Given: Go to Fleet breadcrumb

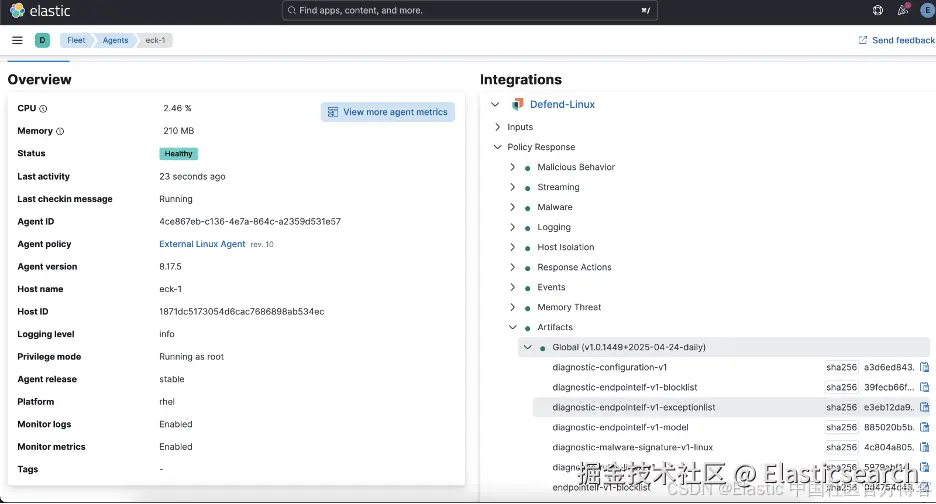Looking at the screenshot, I should pyautogui.click(x=76, y=40).
